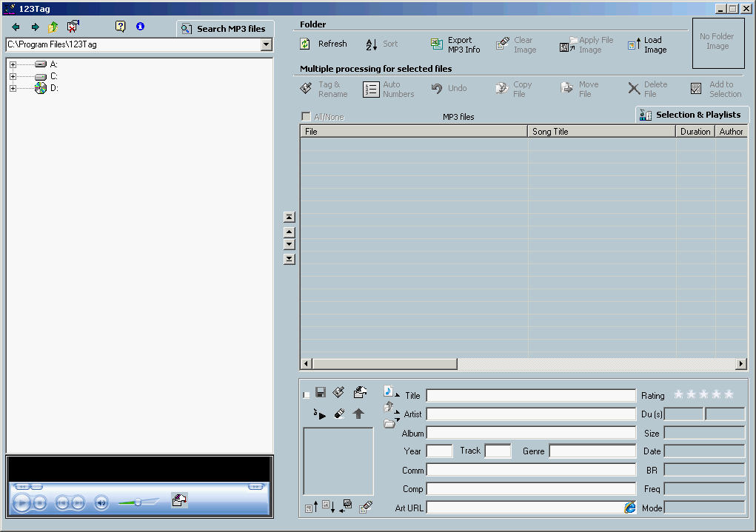Click the image-with-eraser icon under the artwork box
This screenshot has width=756, height=532.
tap(366, 506)
